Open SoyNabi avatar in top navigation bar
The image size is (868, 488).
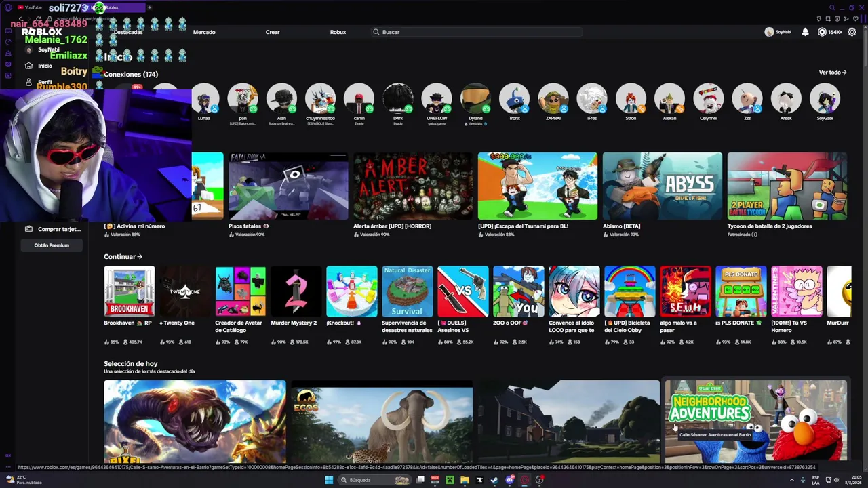pyautogui.click(x=769, y=32)
